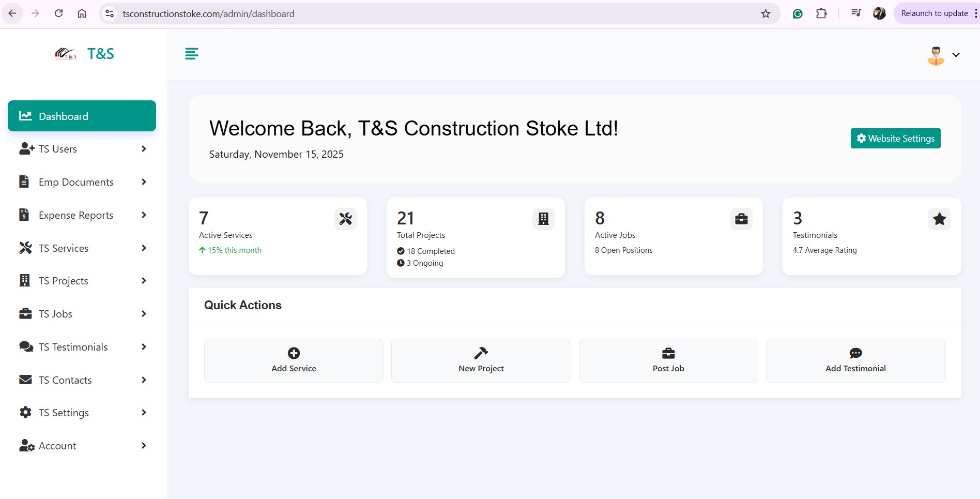
Task: Click the TS Services wrench icon in sidebar
Action: [25, 248]
